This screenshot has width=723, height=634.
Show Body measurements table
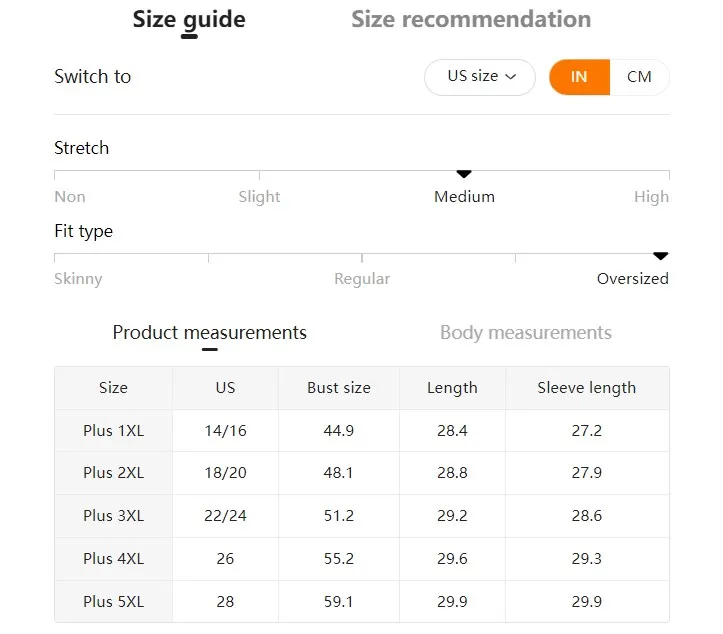point(526,333)
